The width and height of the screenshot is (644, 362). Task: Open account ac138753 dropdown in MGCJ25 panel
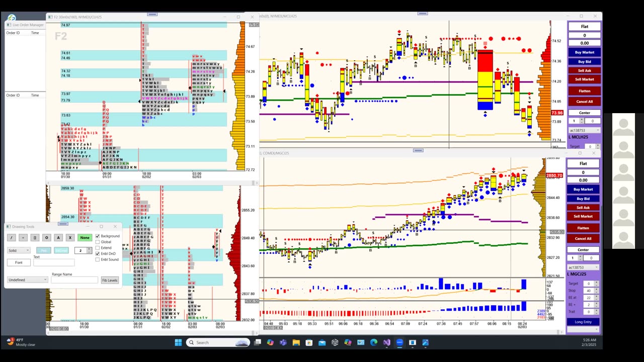(583, 267)
